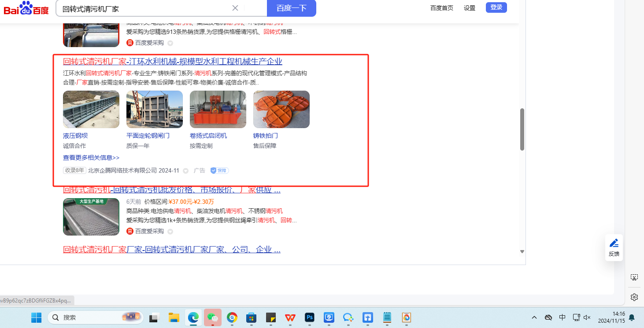This screenshot has height=328, width=644.
Task: Show hidden system tray icons
Action: click(x=534, y=317)
